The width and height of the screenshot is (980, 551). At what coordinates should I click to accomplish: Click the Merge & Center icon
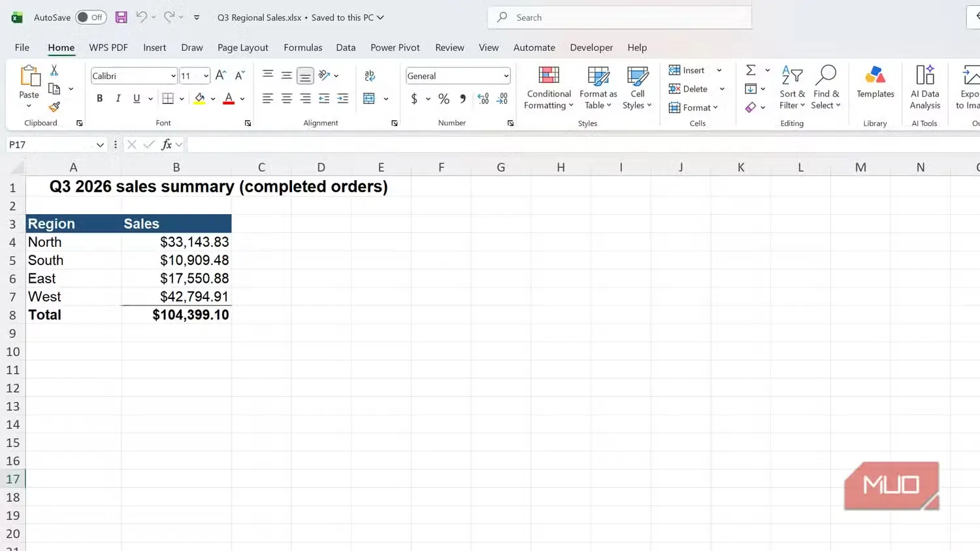pos(369,99)
